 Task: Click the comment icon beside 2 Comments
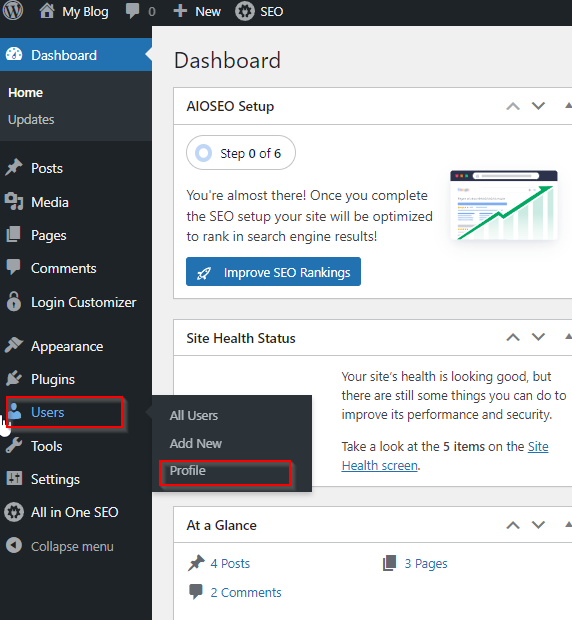[196, 592]
